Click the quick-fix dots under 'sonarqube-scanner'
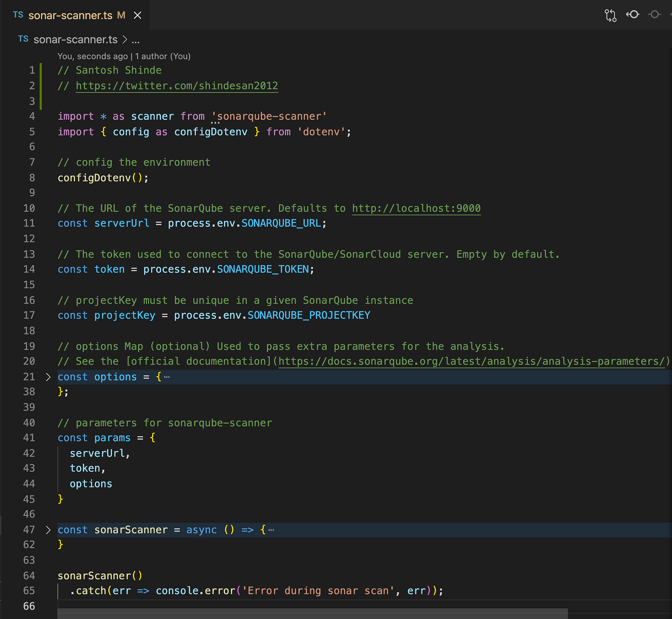Image resolution: width=672 pixels, height=619 pixels. click(x=215, y=123)
